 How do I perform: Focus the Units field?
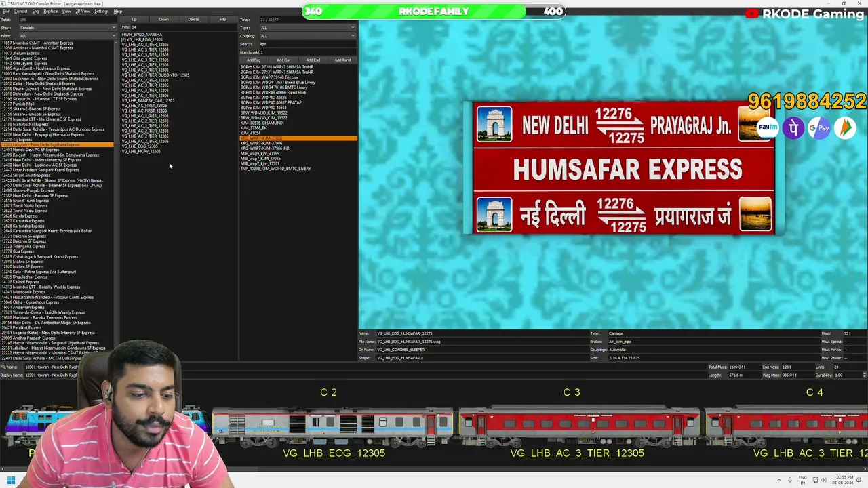click(x=183, y=28)
